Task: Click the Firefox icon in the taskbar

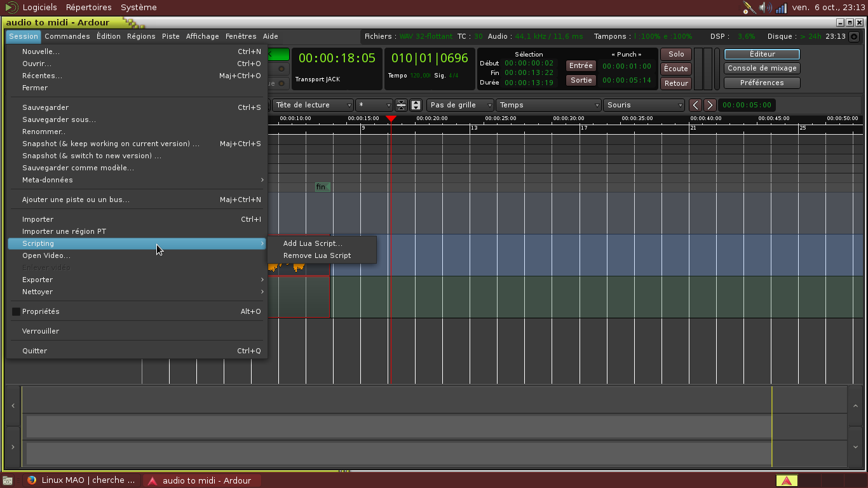Action: pos(32,480)
